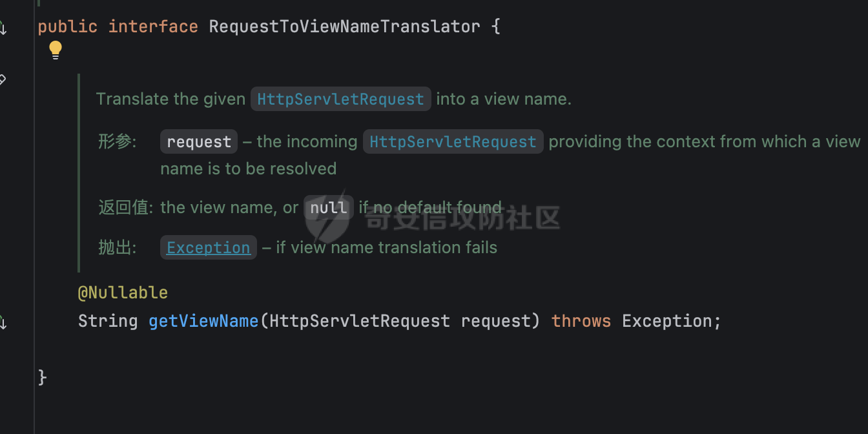Open HttpServletRequest link in parameter description
The height and width of the screenshot is (434, 868).
point(453,141)
